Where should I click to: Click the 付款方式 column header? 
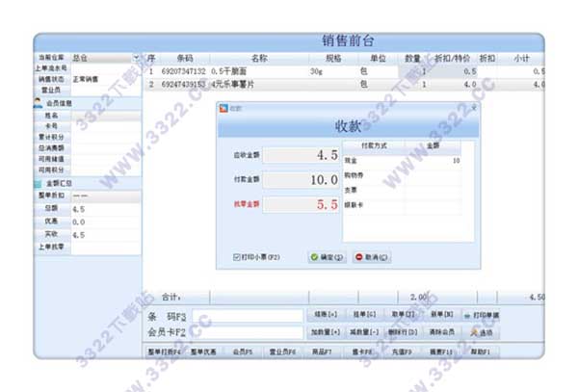374,145
